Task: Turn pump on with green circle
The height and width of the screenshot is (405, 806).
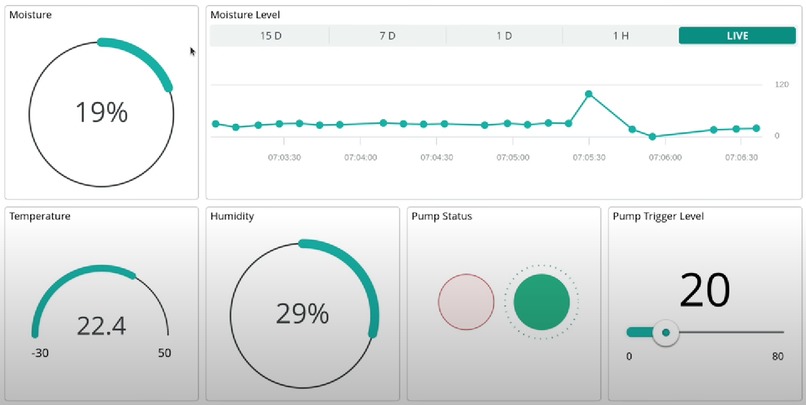Action: pos(541,302)
